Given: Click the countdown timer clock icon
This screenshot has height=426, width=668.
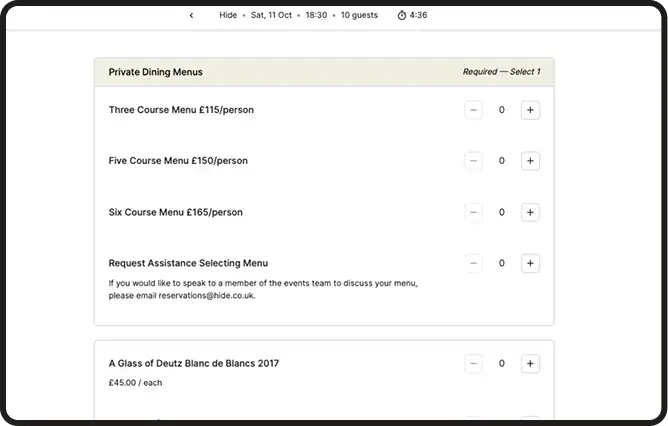Looking at the screenshot, I should (401, 15).
